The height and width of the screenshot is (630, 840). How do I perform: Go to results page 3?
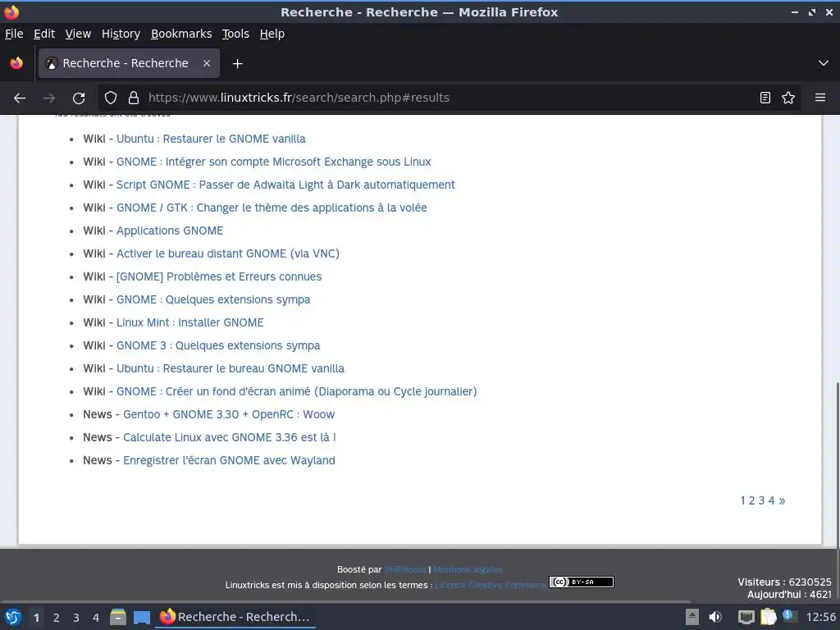click(761, 501)
